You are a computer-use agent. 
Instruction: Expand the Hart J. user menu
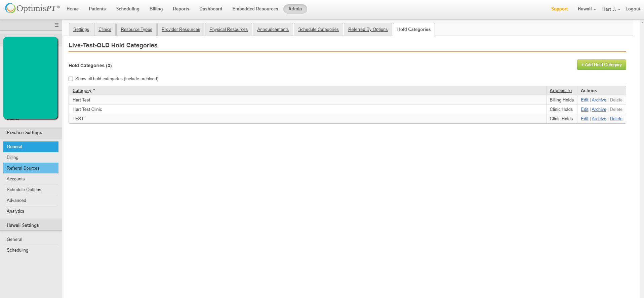tap(611, 9)
